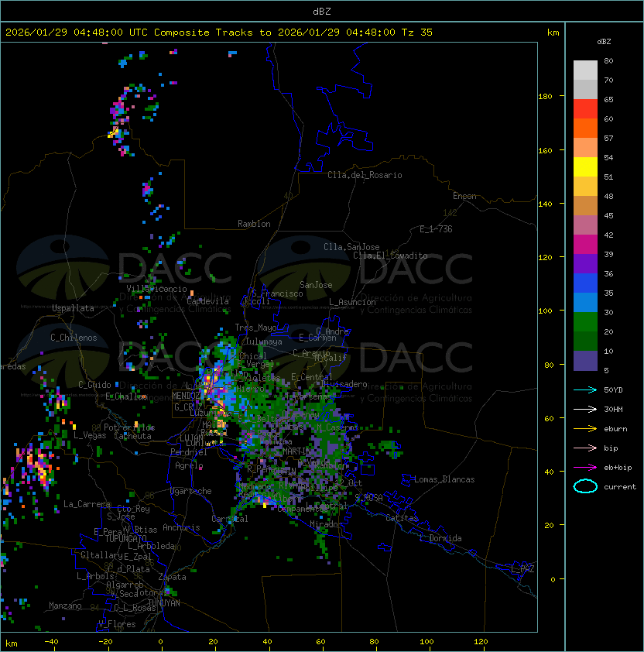
Task: Click the 'Capdevila' map label
Action: (x=207, y=301)
